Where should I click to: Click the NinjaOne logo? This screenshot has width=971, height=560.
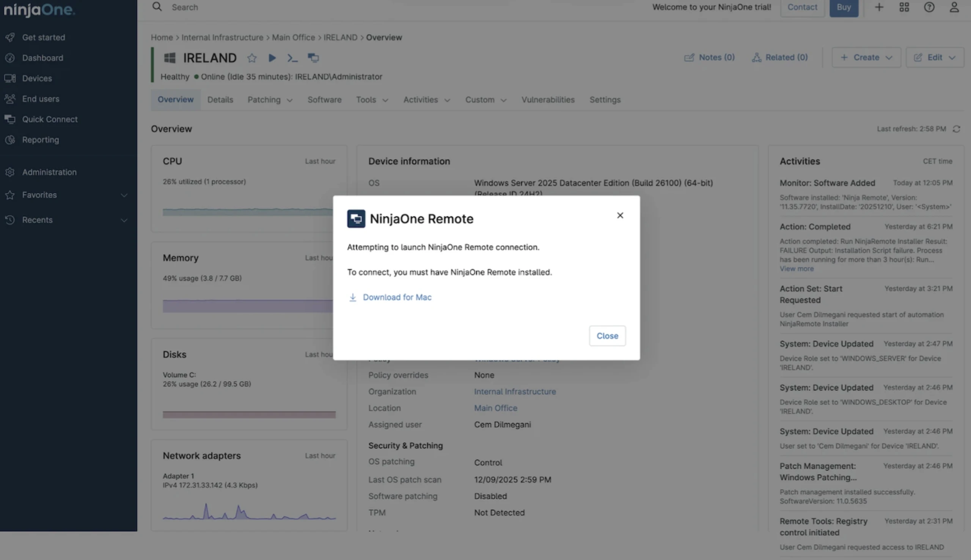pyautogui.click(x=39, y=9)
